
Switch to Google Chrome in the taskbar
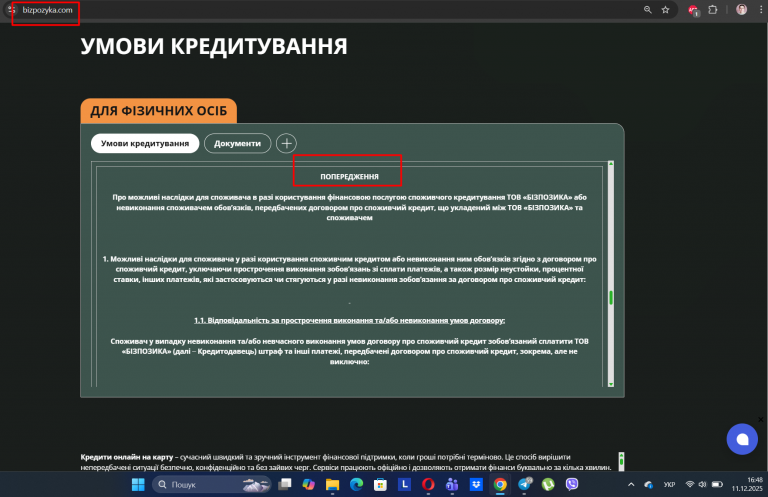[x=500, y=485]
